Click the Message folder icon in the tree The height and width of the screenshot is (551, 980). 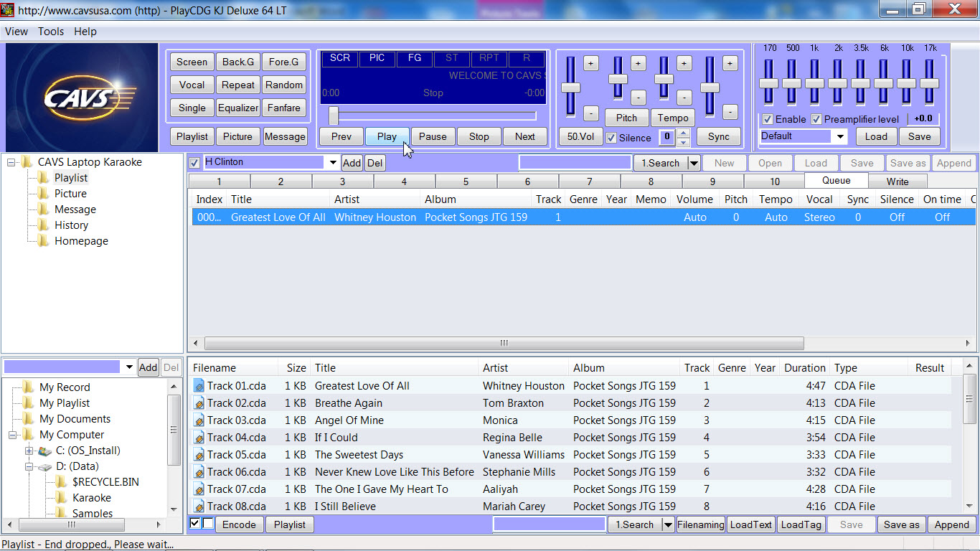coord(44,209)
